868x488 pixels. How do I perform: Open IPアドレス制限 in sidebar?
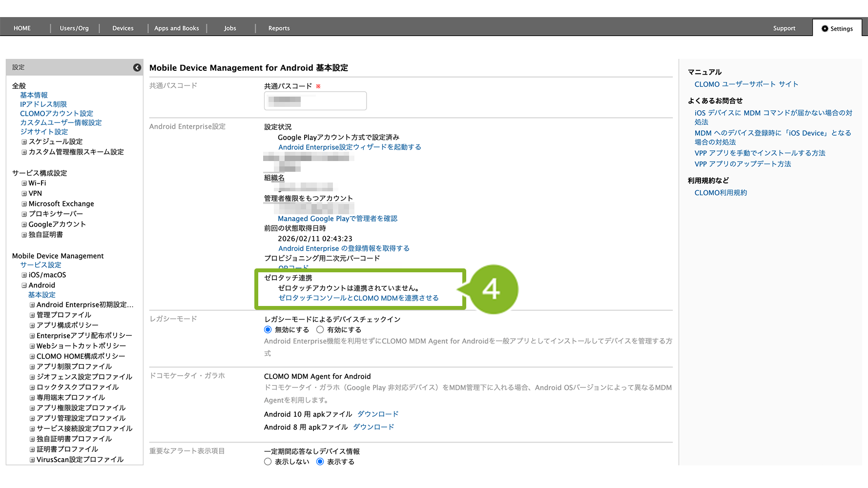pos(43,104)
